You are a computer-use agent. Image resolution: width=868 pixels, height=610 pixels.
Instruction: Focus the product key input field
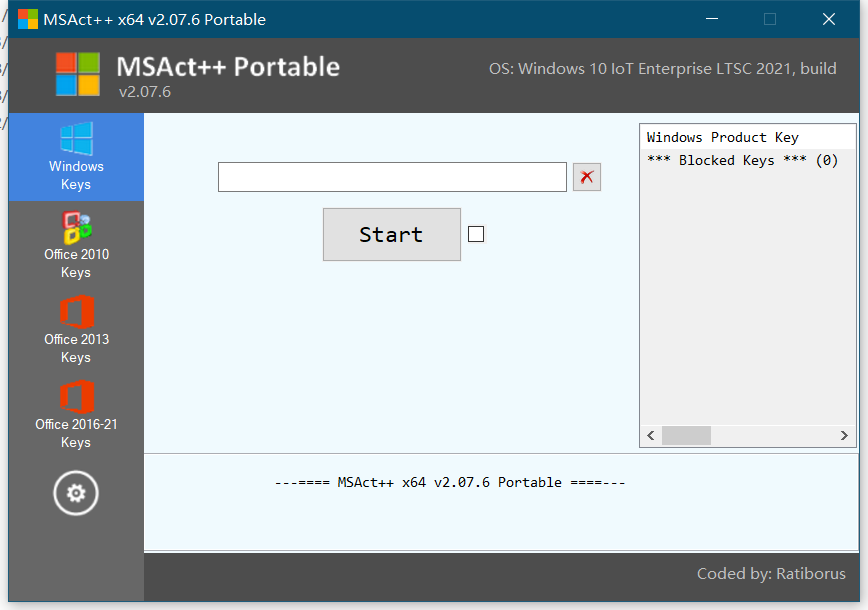pyautogui.click(x=392, y=177)
